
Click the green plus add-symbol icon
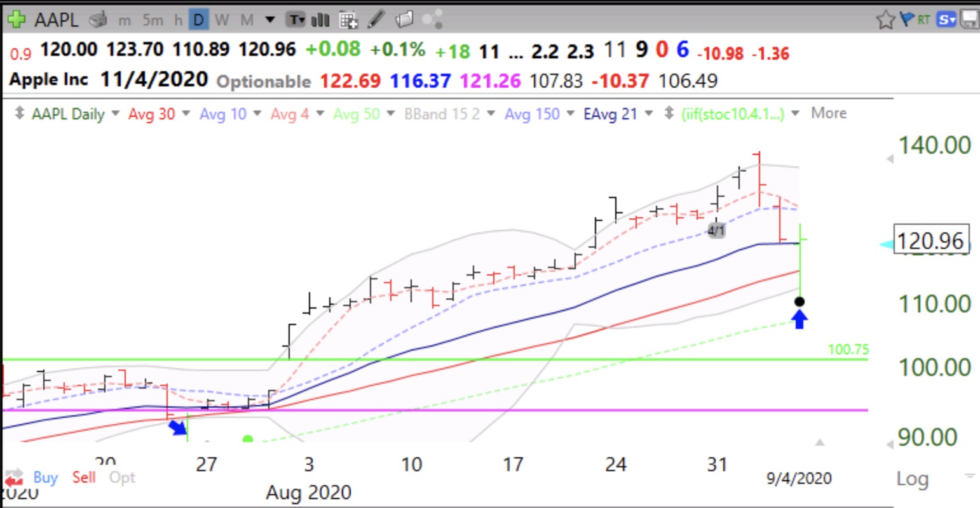(x=16, y=20)
